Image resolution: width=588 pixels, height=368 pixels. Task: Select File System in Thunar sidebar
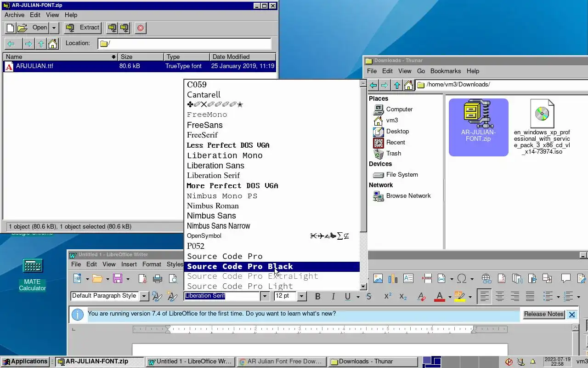(402, 175)
